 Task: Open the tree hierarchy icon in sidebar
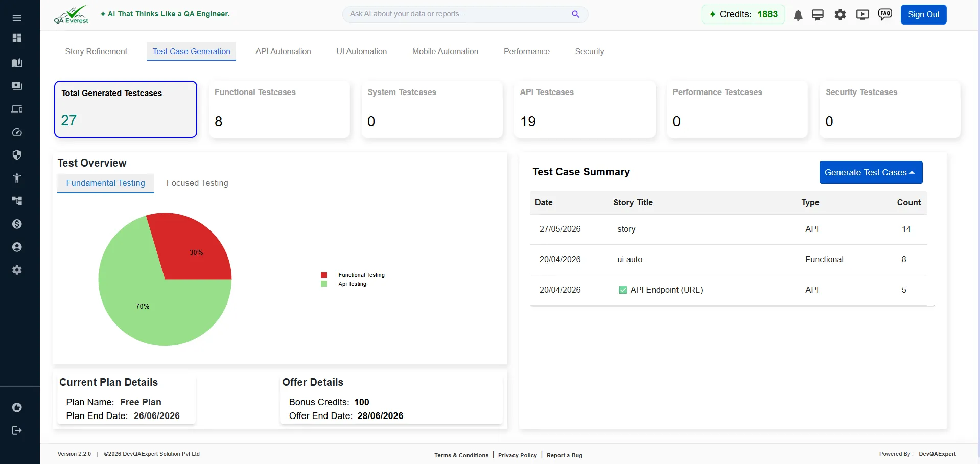click(17, 201)
